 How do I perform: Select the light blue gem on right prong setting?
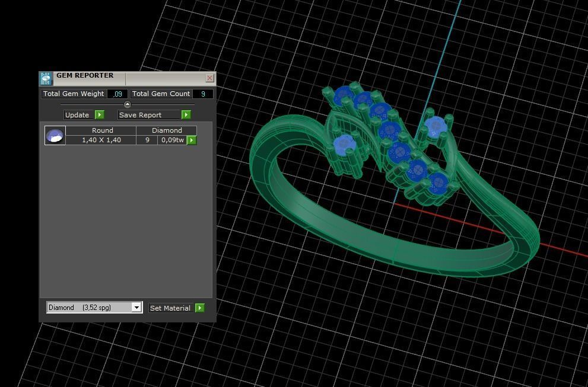point(435,126)
